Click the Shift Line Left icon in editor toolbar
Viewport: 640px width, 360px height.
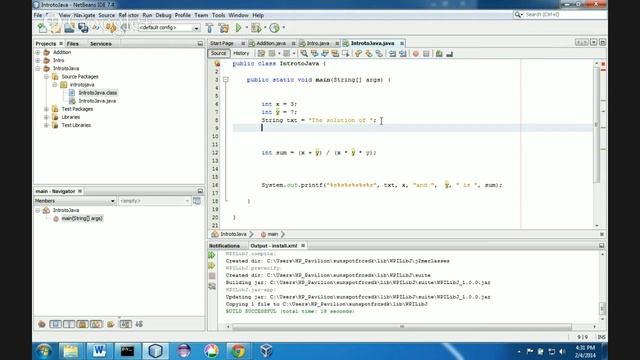(392, 53)
